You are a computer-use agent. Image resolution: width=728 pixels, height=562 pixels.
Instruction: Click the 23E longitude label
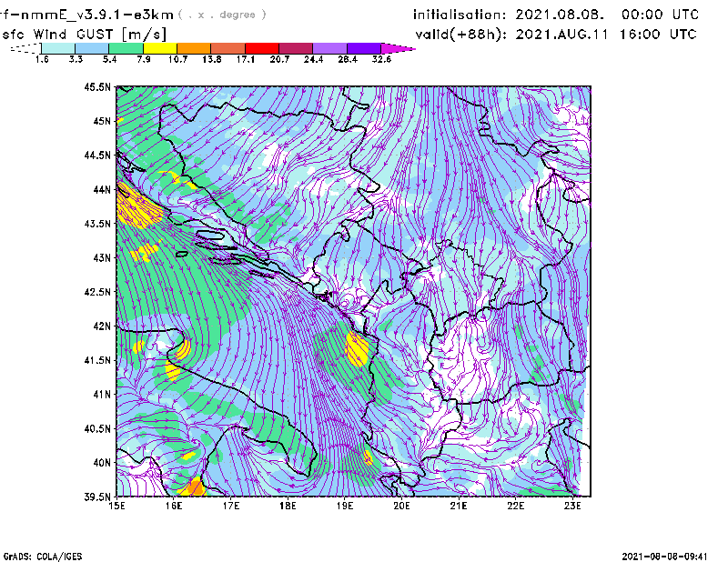pyautogui.click(x=572, y=506)
